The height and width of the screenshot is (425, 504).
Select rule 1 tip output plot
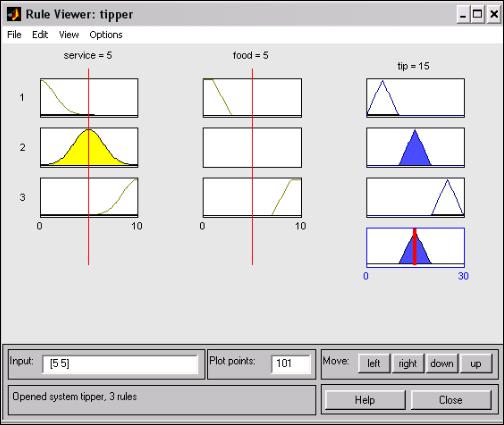pos(415,98)
